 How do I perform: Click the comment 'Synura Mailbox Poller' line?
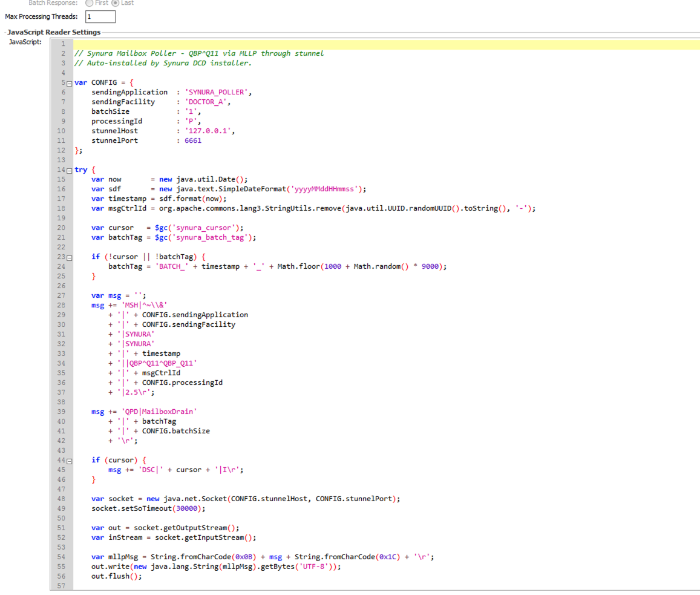pyautogui.click(x=199, y=53)
